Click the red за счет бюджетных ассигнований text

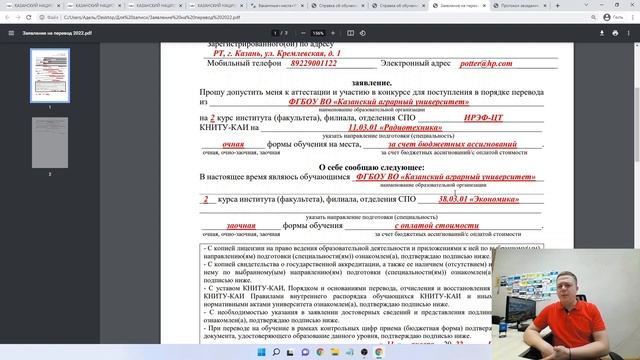coord(453,144)
